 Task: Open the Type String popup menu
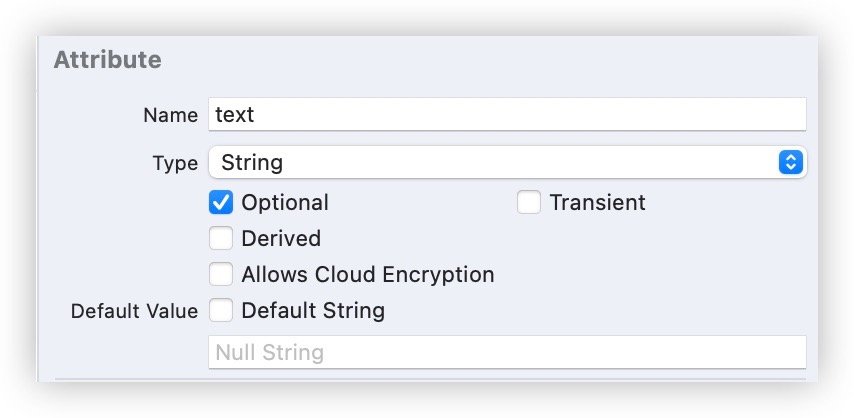pos(507,162)
